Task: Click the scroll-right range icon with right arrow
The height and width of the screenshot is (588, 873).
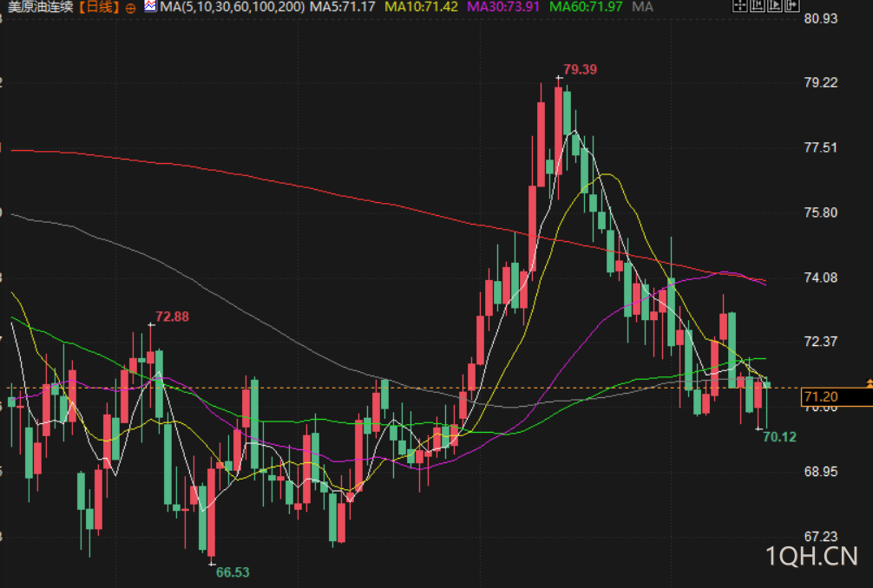Action: (774, 5)
